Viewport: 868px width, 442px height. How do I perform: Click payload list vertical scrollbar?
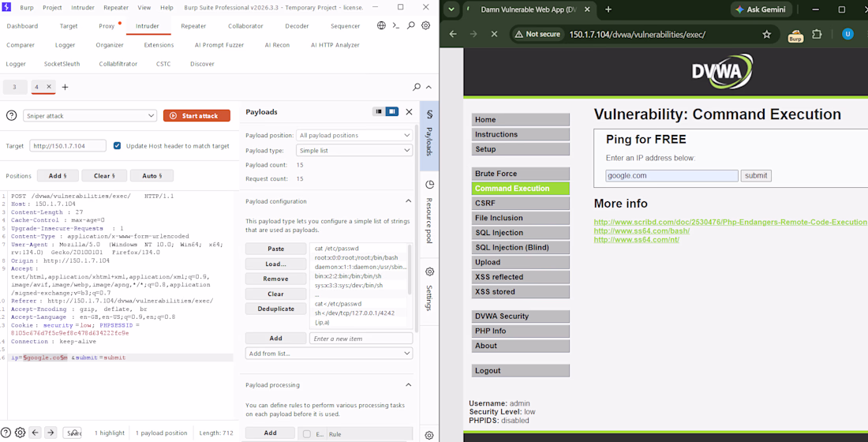pyautogui.click(x=410, y=270)
